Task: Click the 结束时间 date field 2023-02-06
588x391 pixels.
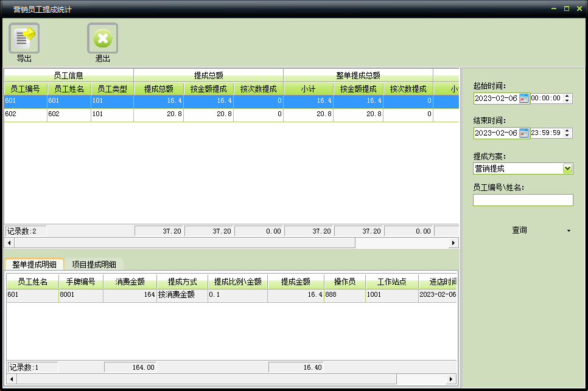Action: pyautogui.click(x=496, y=133)
